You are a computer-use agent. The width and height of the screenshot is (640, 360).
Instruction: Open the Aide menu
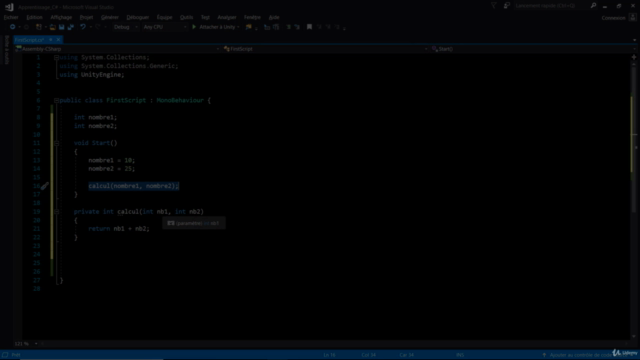(274, 17)
